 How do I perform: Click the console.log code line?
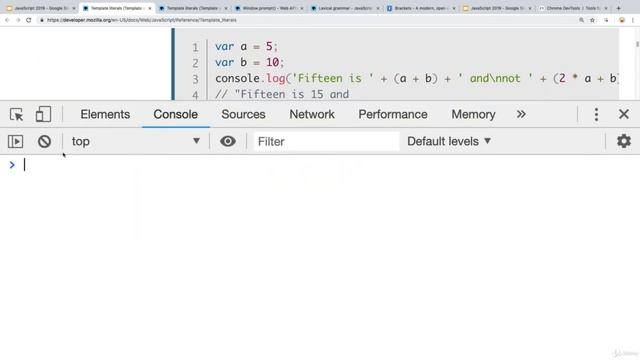(416, 78)
